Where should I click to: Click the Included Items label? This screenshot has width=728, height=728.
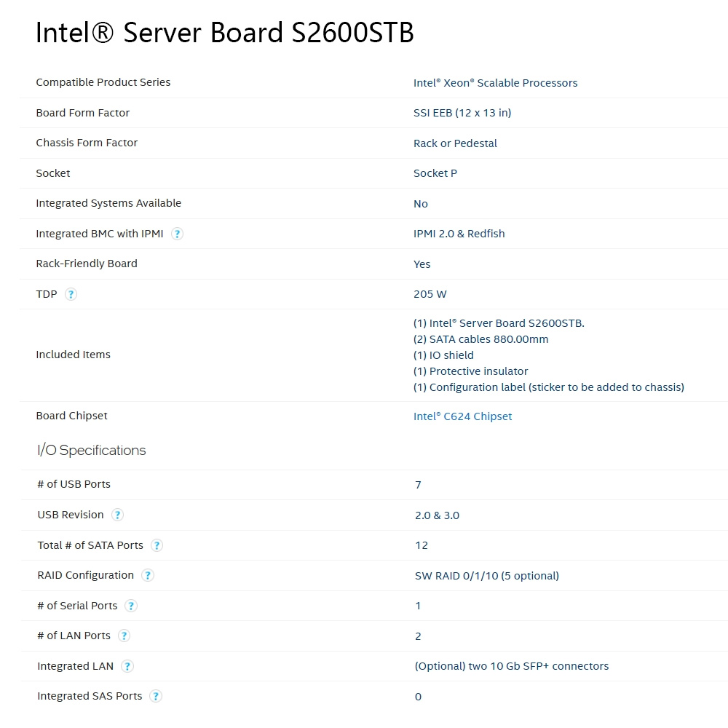click(x=74, y=355)
